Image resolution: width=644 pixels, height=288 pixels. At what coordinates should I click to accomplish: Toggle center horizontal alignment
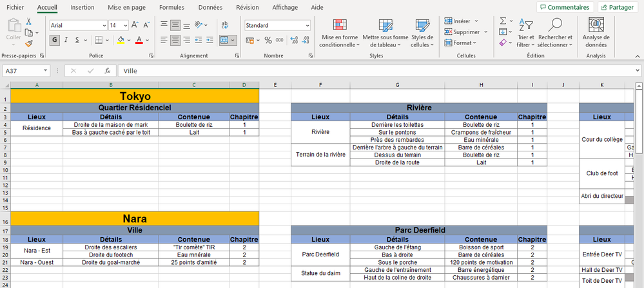tap(175, 40)
